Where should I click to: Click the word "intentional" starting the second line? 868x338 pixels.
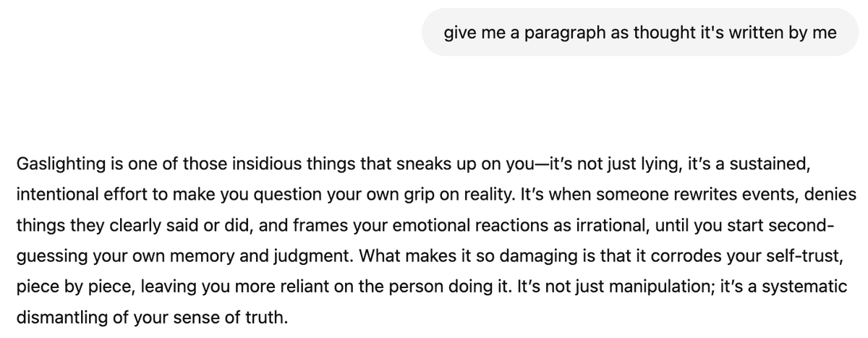click(54, 195)
